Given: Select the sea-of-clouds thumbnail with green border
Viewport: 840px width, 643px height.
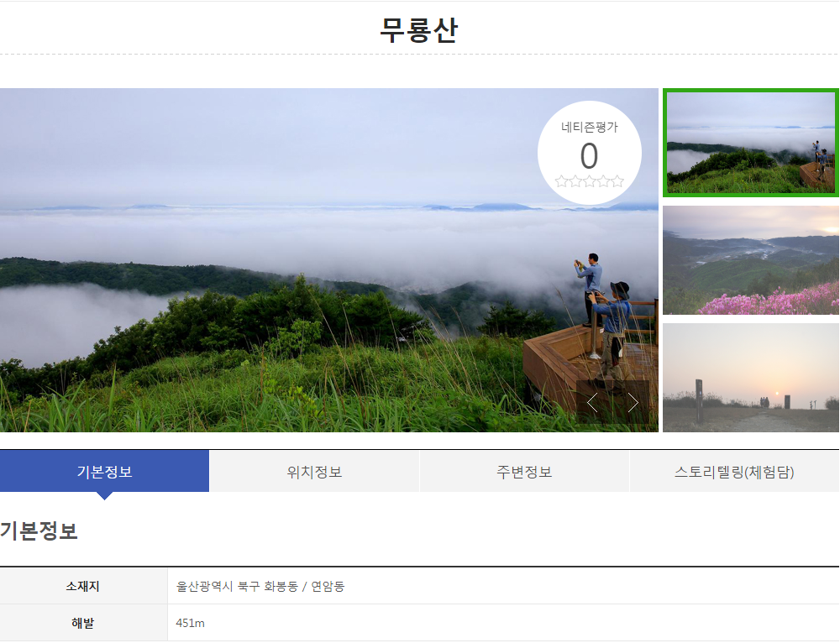Looking at the screenshot, I should tap(750, 143).
